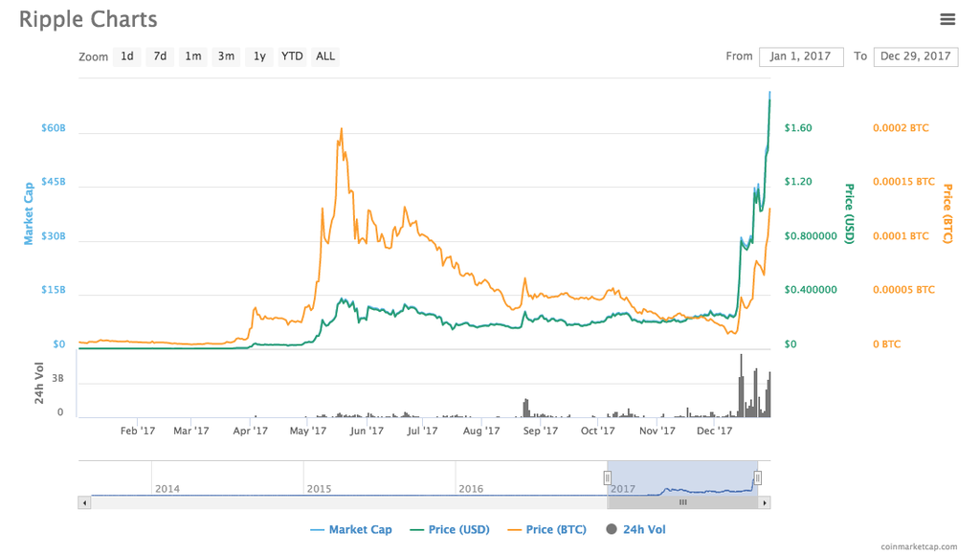Click the navigator right scroll arrow

(765, 502)
